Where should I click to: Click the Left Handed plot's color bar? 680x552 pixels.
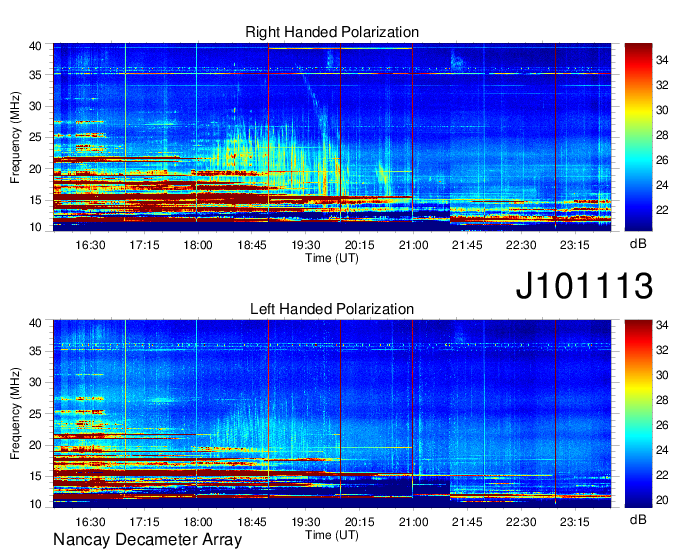pyautogui.click(x=638, y=414)
